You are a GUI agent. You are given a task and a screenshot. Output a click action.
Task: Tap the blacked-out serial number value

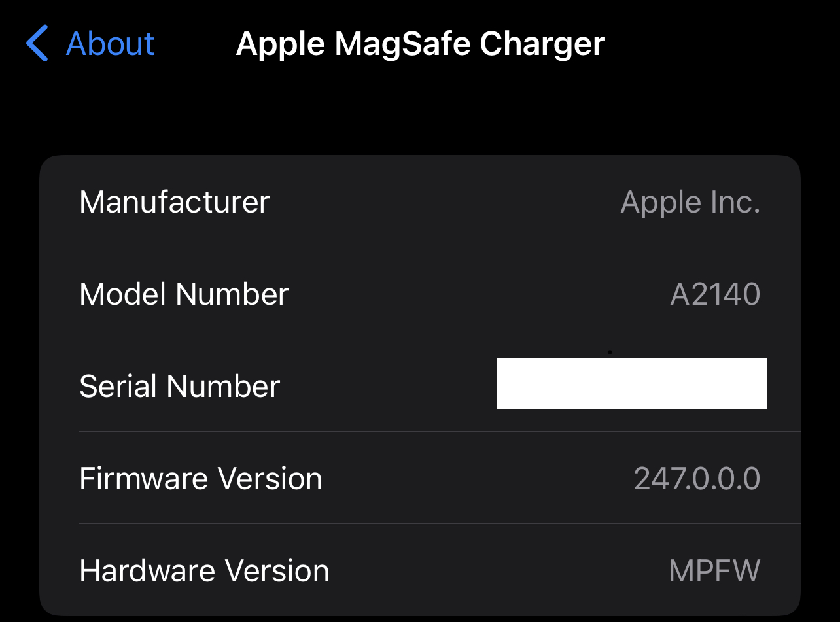click(631, 384)
